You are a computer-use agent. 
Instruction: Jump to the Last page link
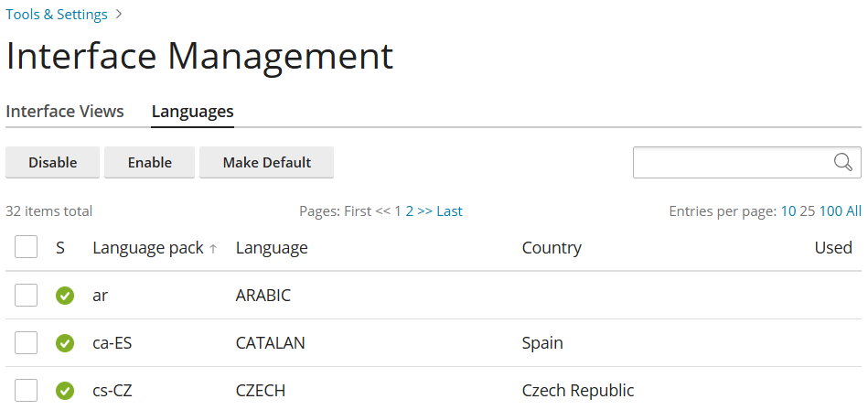pos(449,211)
